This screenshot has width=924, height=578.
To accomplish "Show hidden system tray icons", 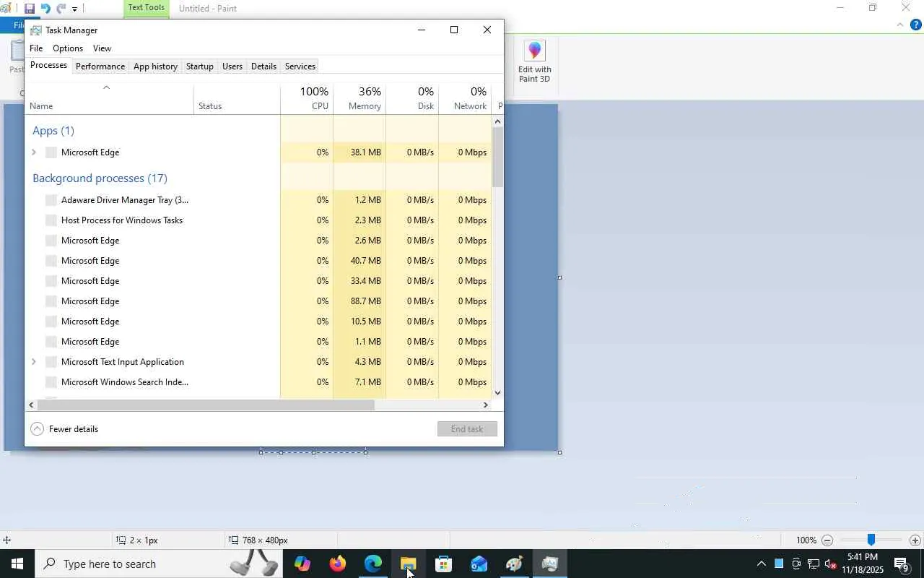I will point(761,564).
